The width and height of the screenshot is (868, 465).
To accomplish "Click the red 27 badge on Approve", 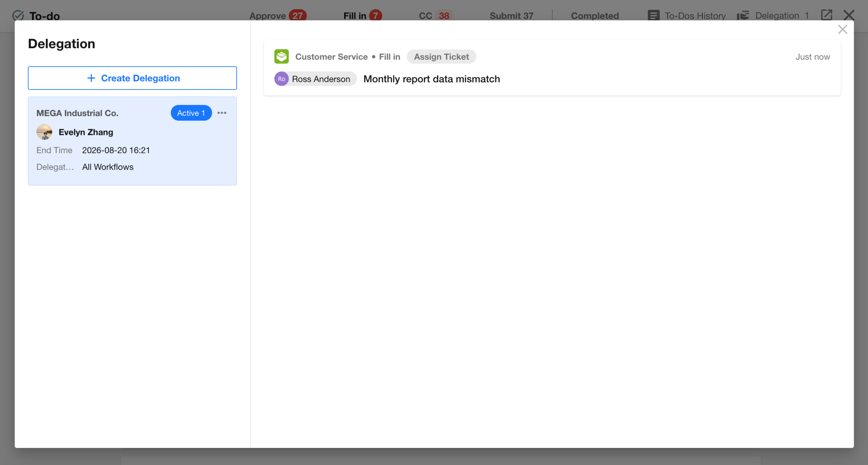I will pyautogui.click(x=297, y=16).
